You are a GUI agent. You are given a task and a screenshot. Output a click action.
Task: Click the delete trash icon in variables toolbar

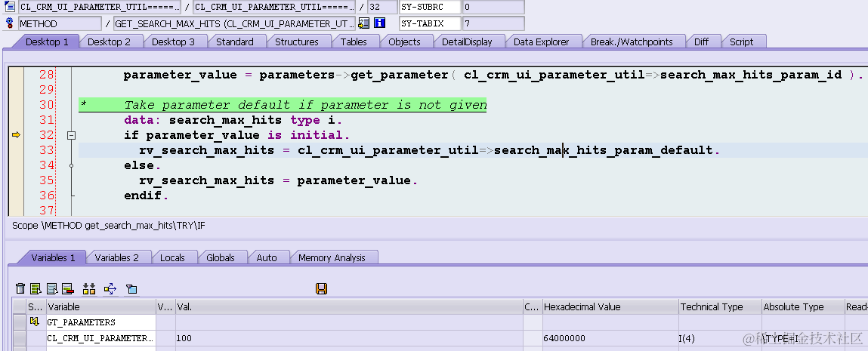click(x=20, y=288)
